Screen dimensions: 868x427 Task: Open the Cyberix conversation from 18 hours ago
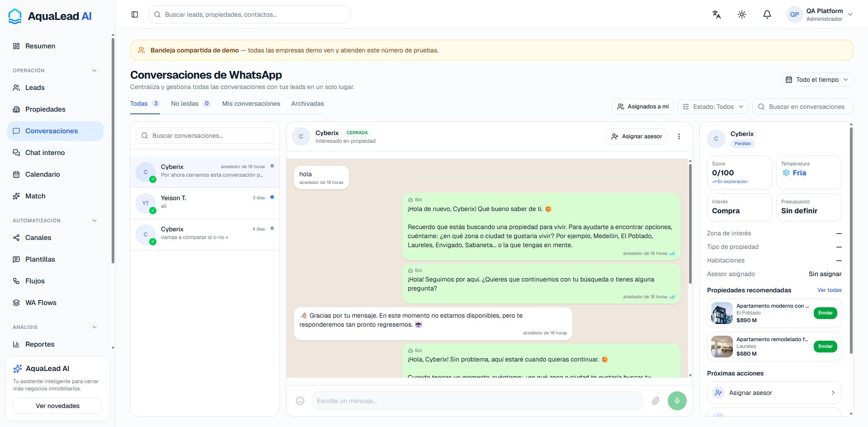[x=205, y=172]
